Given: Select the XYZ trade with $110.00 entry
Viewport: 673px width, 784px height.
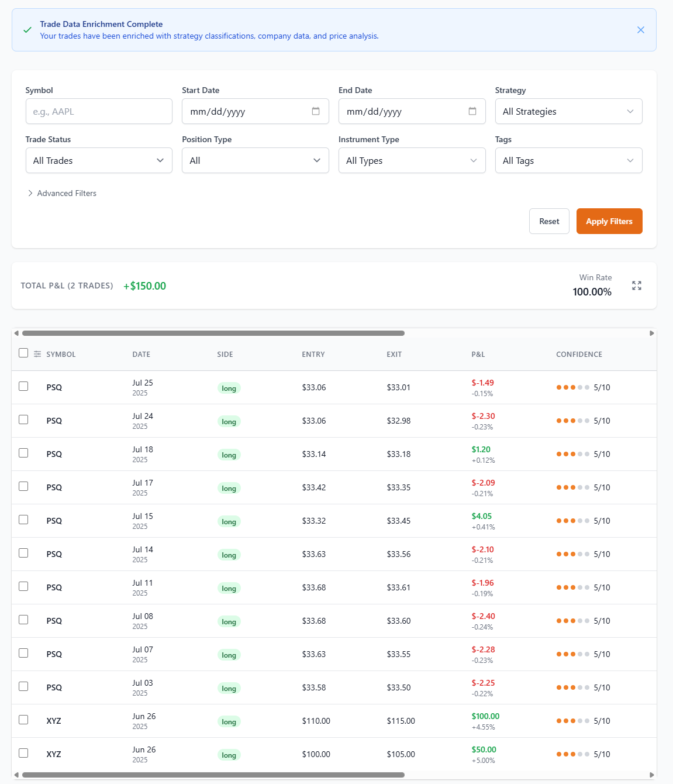Looking at the screenshot, I should 23,720.
